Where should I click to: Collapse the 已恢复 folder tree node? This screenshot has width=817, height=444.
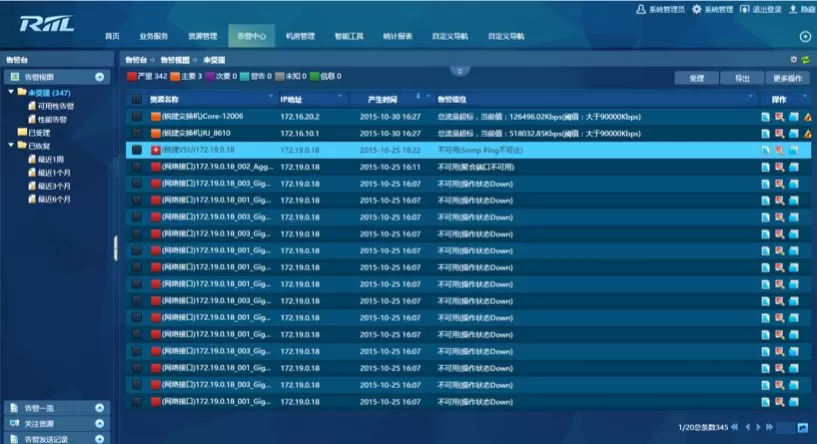[x=10, y=145]
